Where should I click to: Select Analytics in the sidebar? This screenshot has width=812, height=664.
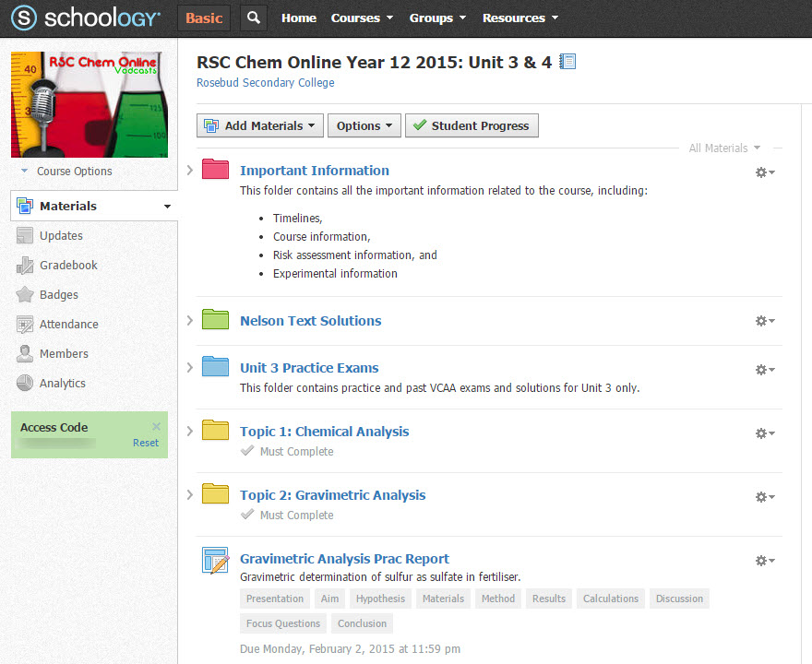point(63,383)
